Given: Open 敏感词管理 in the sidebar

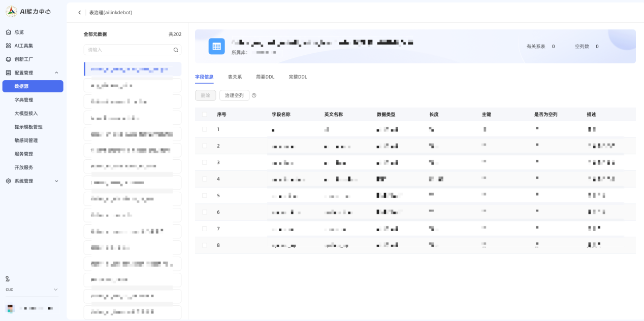Looking at the screenshot, I should point(26,140).
